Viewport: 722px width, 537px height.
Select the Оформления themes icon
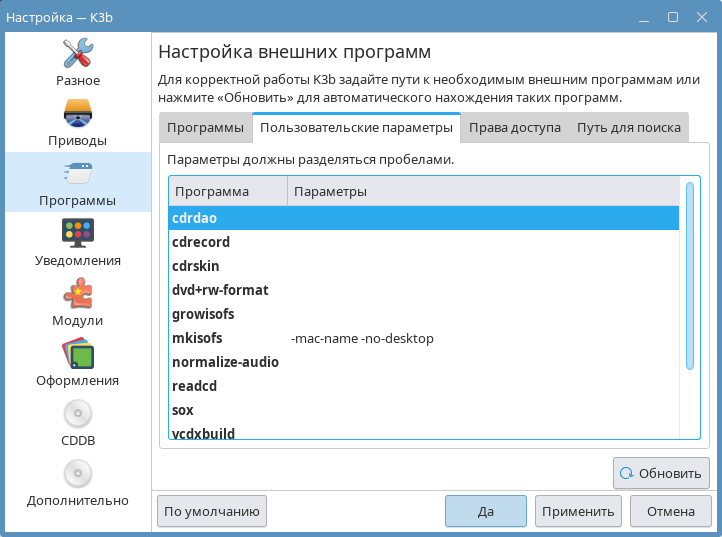click(77, 362)
